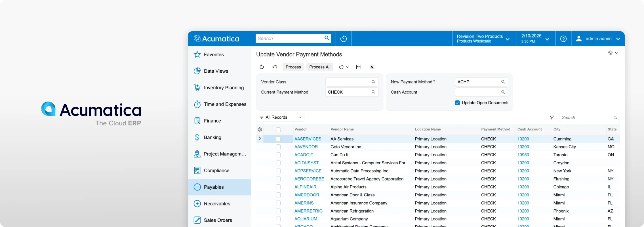Screen dimensions: 644x227
Task: Click the Finance calculator icon
Action: [197, 121]
